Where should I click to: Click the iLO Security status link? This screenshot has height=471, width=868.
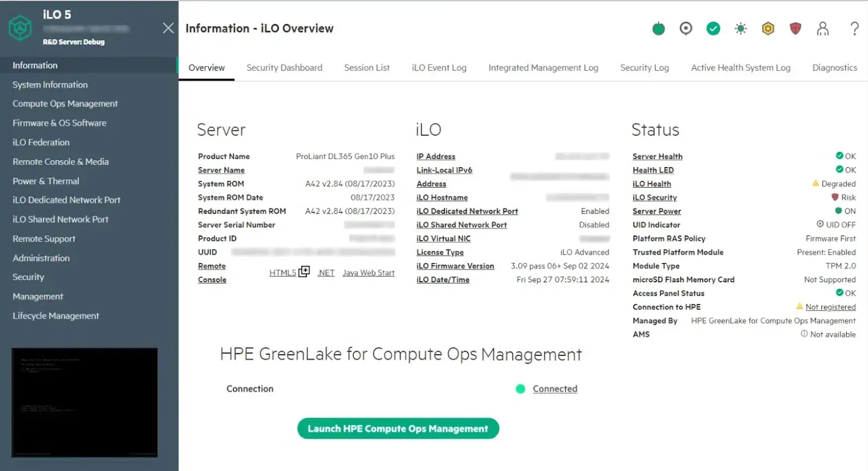click(x=655, y=198)
